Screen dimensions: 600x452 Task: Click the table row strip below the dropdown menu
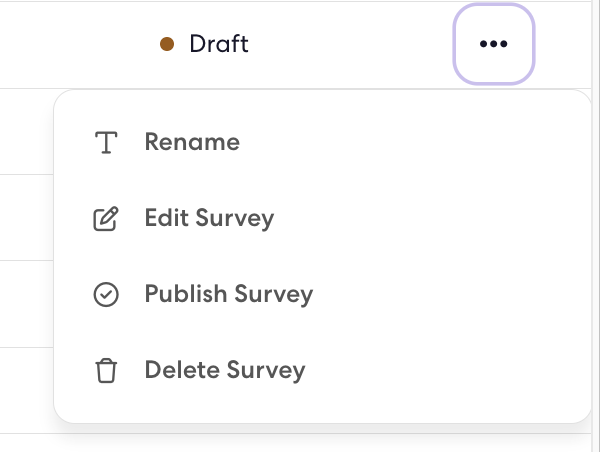click(x=295, y=442)
